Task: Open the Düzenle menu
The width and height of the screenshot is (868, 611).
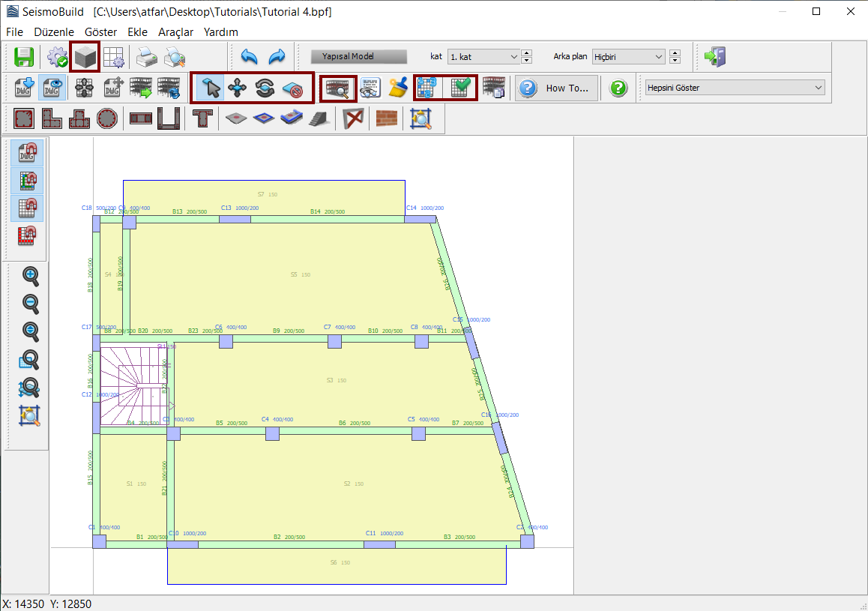Action: coord(54,32)
